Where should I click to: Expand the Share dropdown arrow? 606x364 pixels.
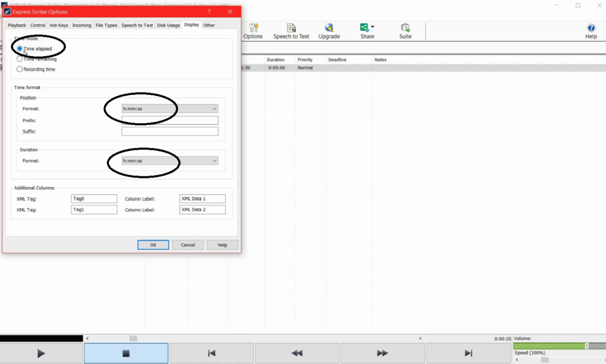tap(373, 27)
